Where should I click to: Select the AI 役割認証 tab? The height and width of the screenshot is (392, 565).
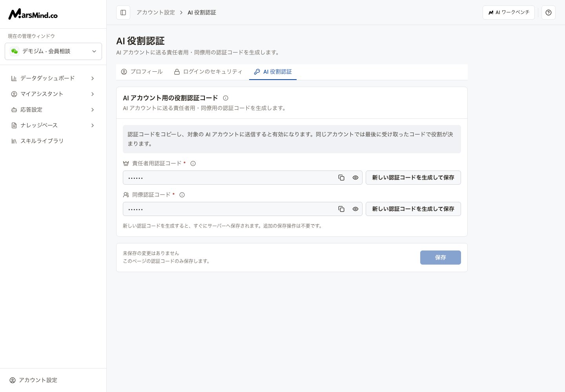tap(273, 72)
